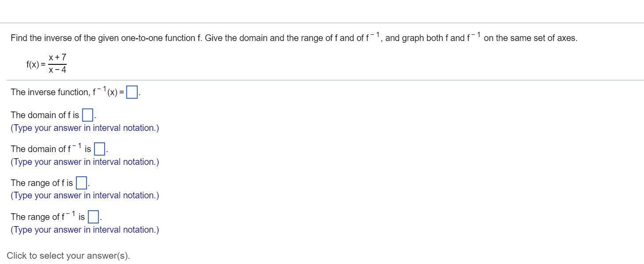Click 'The inverse function' label text
The image size is (644, 264).
[49, 92]
